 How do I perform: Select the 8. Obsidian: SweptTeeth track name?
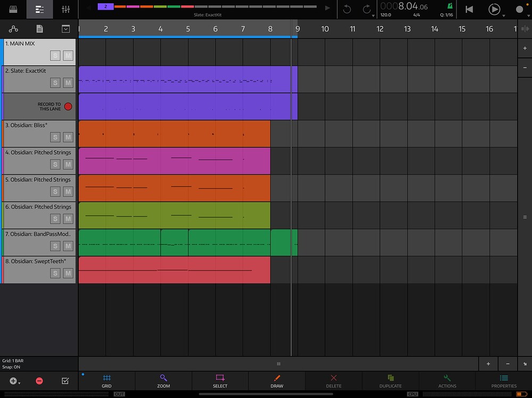point(36,261)
